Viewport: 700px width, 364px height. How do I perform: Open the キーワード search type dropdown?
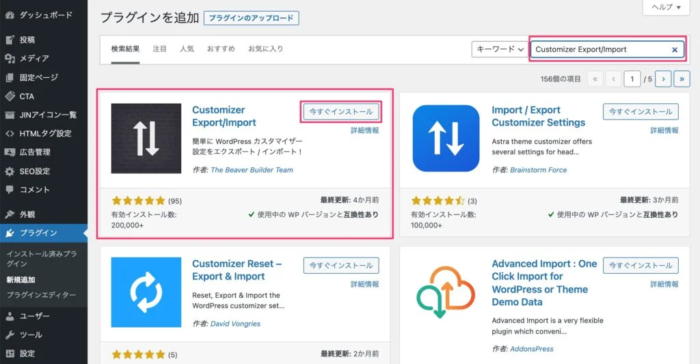[500, 49]
